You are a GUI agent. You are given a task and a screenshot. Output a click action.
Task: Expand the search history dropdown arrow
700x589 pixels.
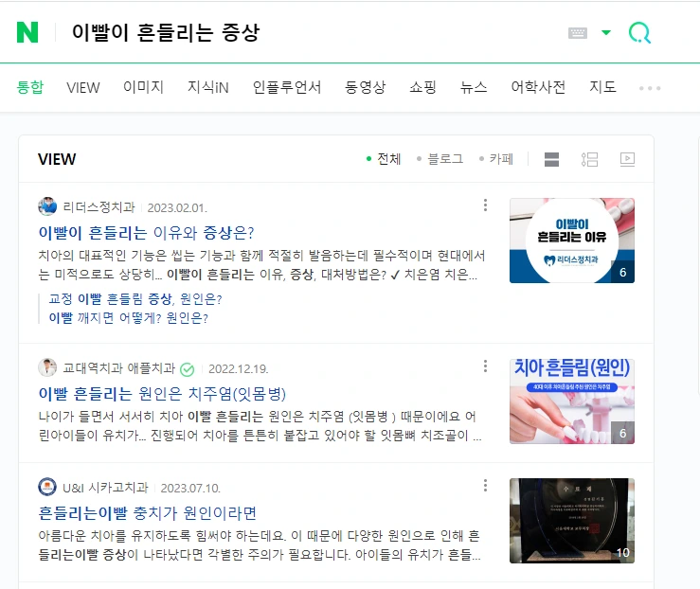tap(606, 32)
